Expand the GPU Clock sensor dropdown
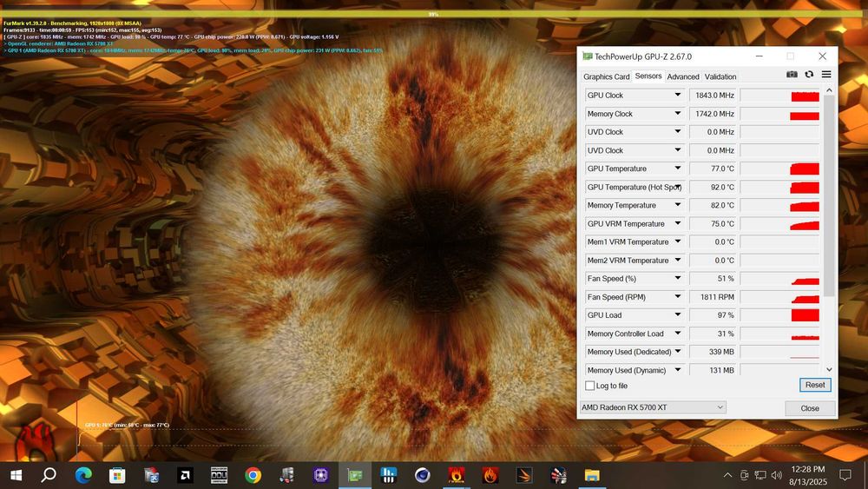Image resolution: width=868 pixels, height=489 pixels. tap(678, 96)
